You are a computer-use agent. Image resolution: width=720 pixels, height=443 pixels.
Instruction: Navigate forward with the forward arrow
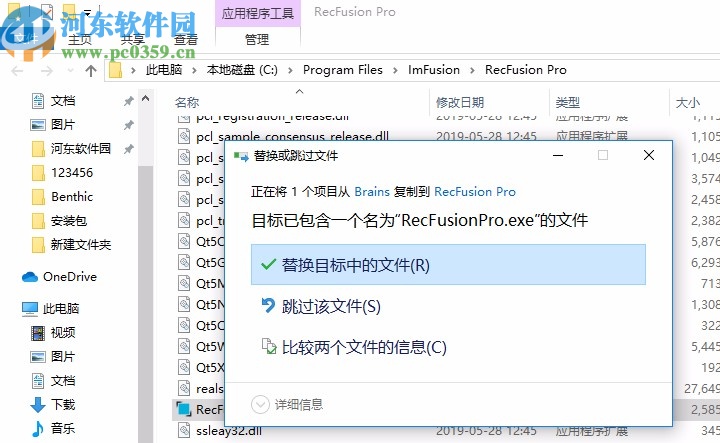click(x=47, y=71)
